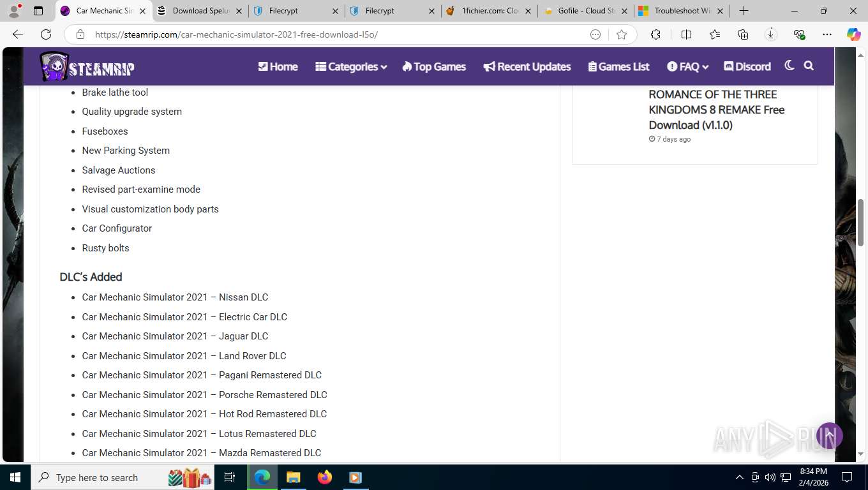Reload the current page
Viewport: 868px width, 490px height.
(x=46, y=34)
